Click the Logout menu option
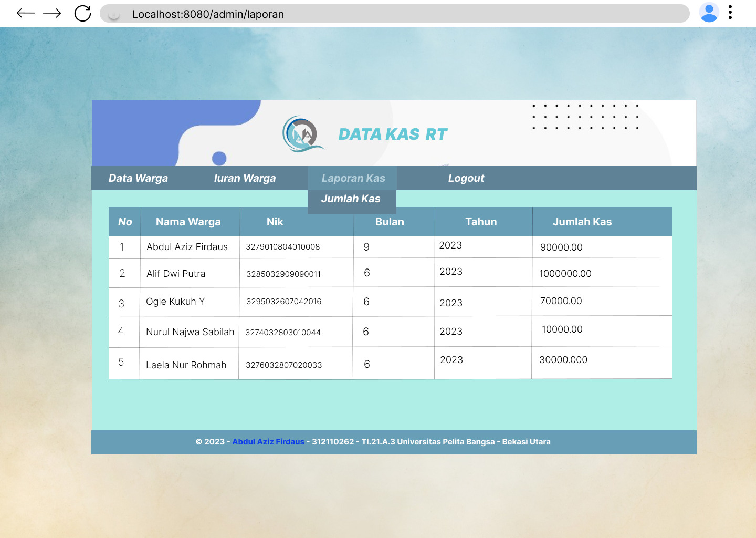Image resolution: width=756 pixels, height=538 pixels. coord(466,178)
